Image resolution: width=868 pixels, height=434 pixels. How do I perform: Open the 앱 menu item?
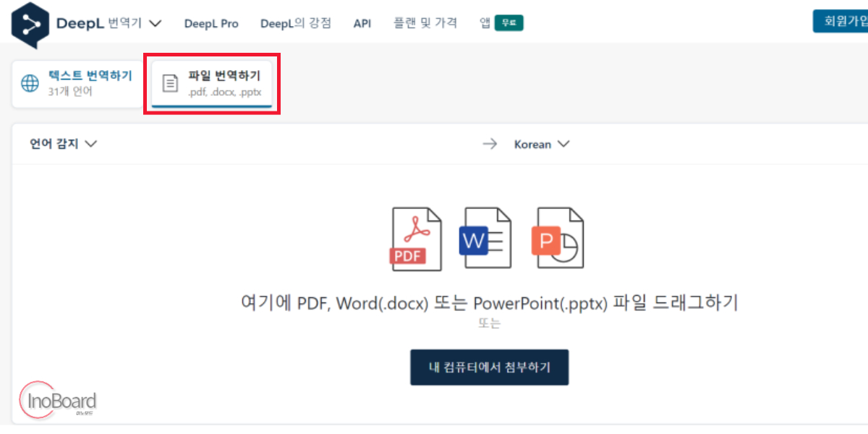click(485, 23)
